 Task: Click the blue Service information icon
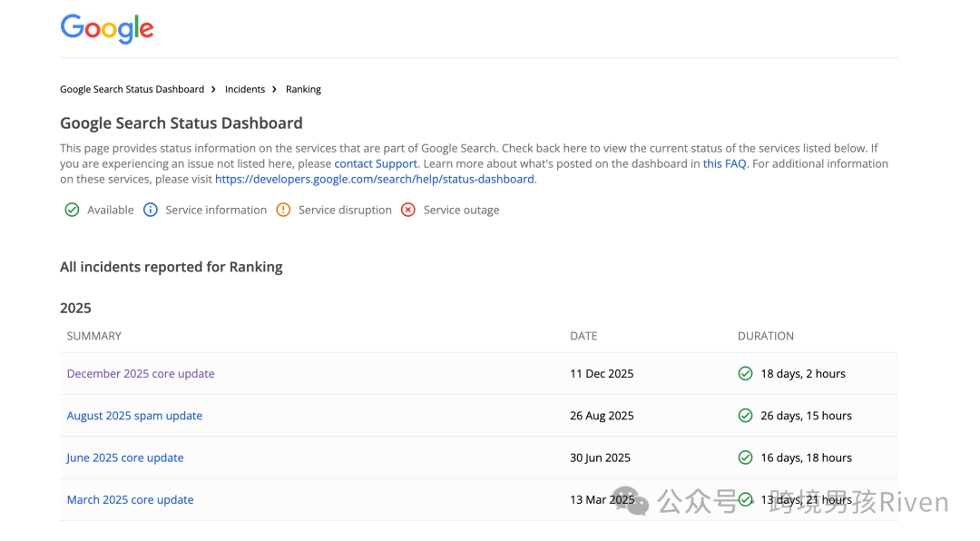150,211
